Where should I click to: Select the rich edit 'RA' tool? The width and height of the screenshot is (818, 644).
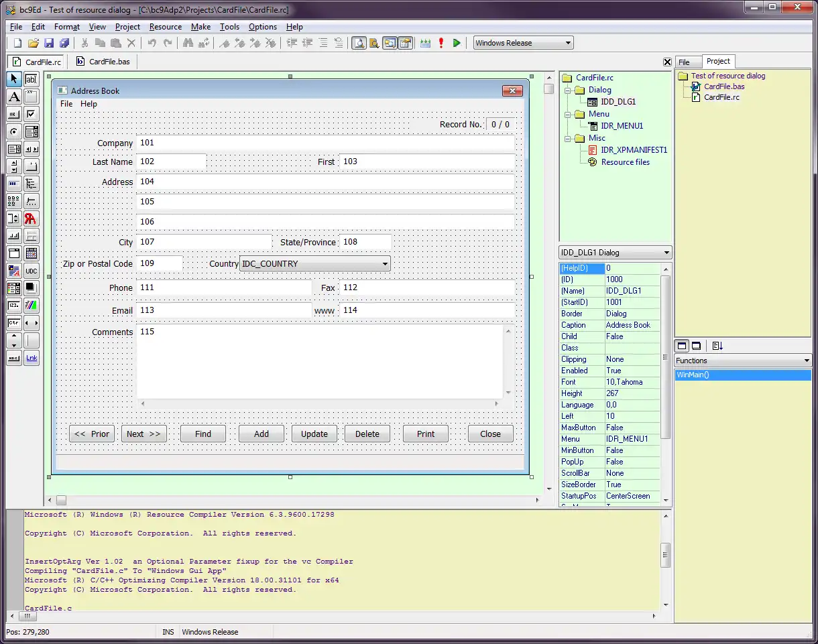[32, 218]
